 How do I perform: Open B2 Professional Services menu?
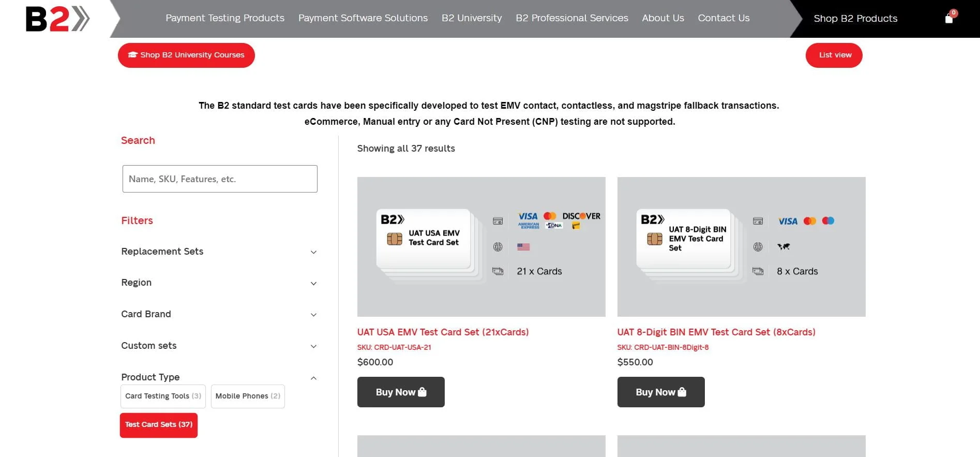[x=572, y=18]
